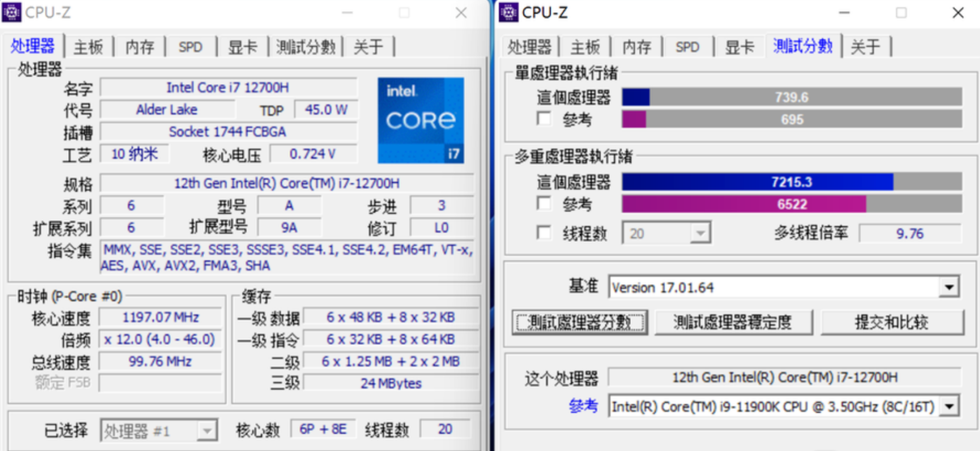Open the 测试分数 tab in the left window
The height and width of the screenshot is (451, 980).
[x=306, y=46]
